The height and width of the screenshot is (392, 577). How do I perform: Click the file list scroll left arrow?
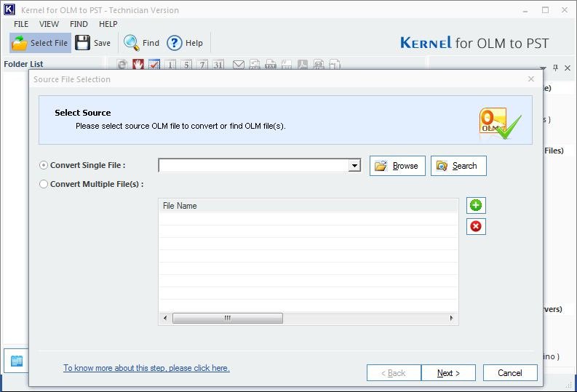(165, 318)
